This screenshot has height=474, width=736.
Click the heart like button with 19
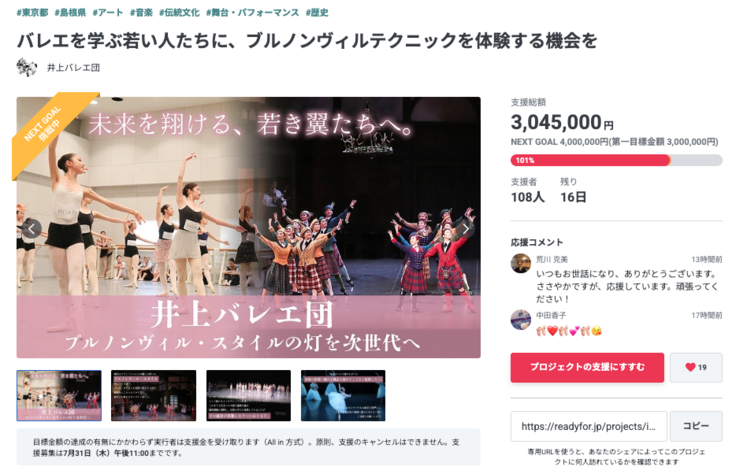click(x=696, y=367)
